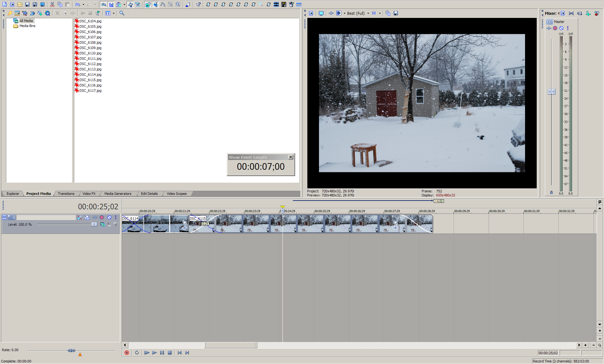Open a project with the folder icon
The image size is (604, 364).
click(20, 4)
